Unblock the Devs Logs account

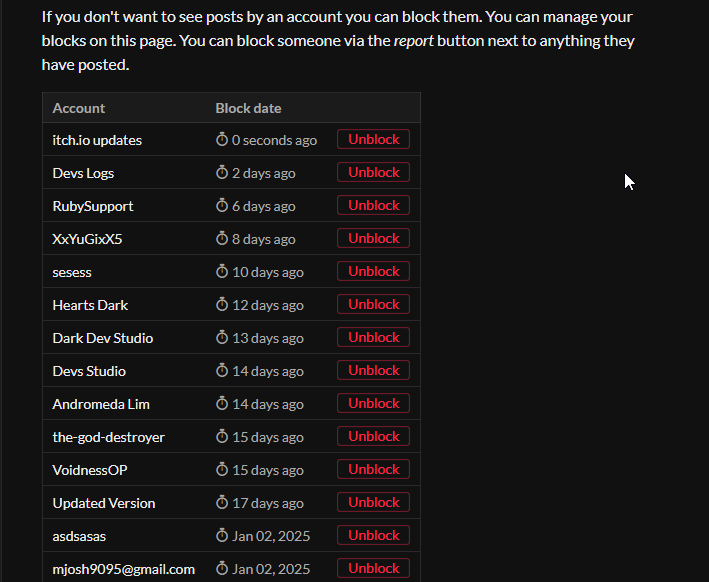pyautogui.click(x=373, y=173)
